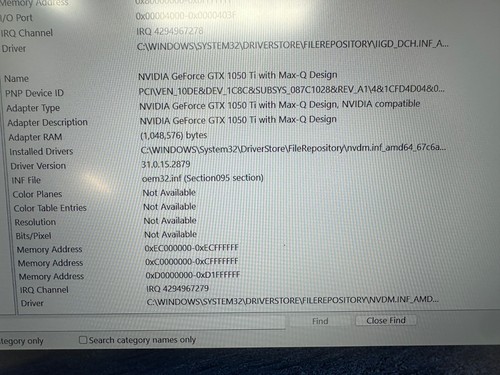Select the (1,048,576) bytes value
The width and height of the screenshot is (500, 375).
click(174, 135)
